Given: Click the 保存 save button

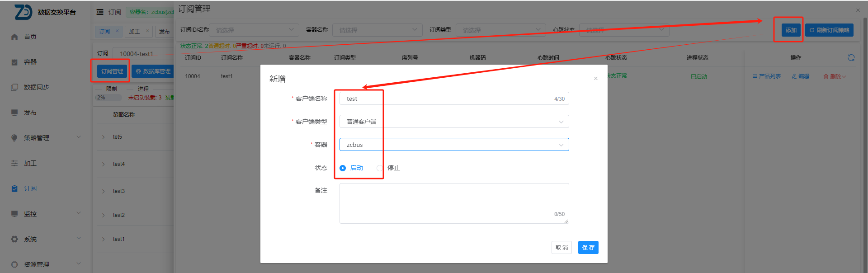Looking at the screenshot, I should click(x=588, y=248).
